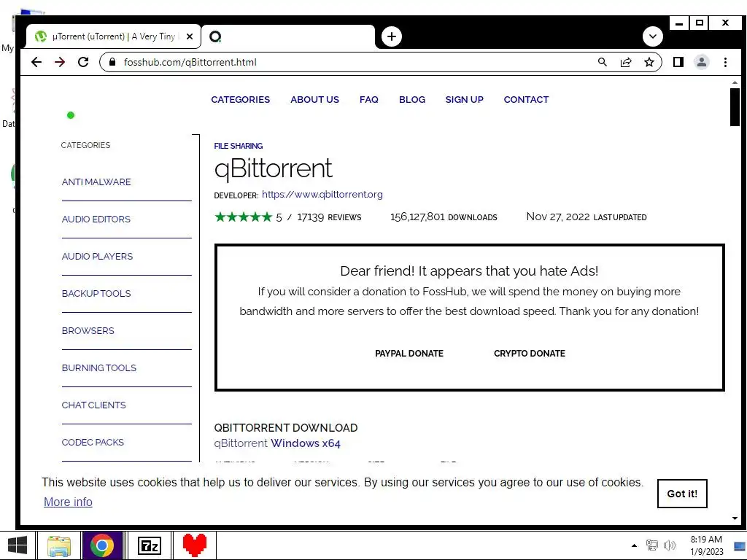The image size is (747, 560).
Task: Select the active FossHub tab
Action: [288, 36]
